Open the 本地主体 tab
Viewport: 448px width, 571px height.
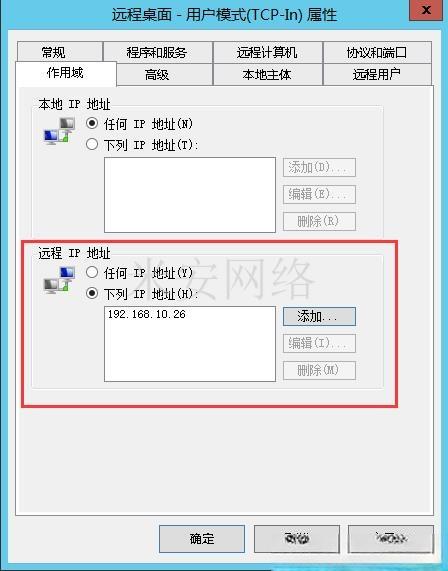[x=268, y=75]
